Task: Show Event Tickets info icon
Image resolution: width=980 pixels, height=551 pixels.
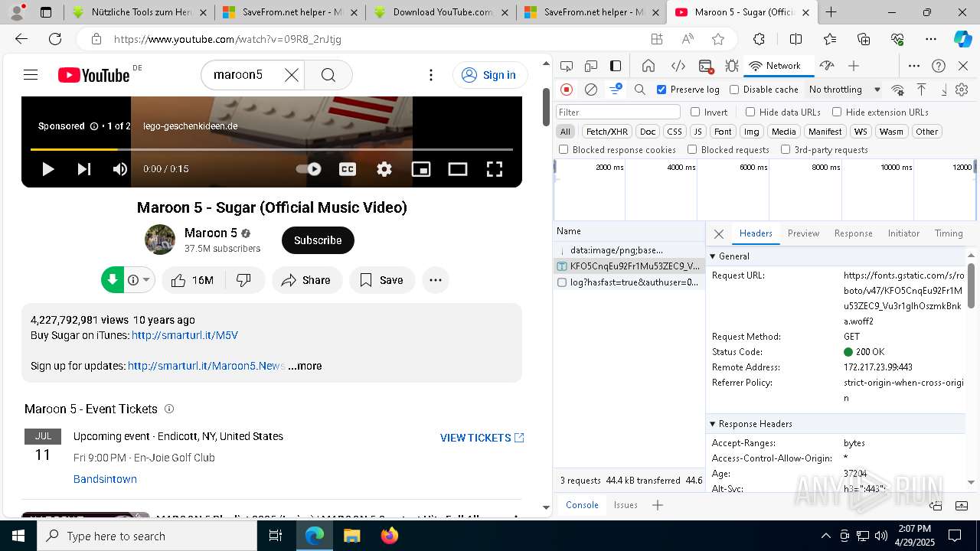Action: (x=169, y=409)
